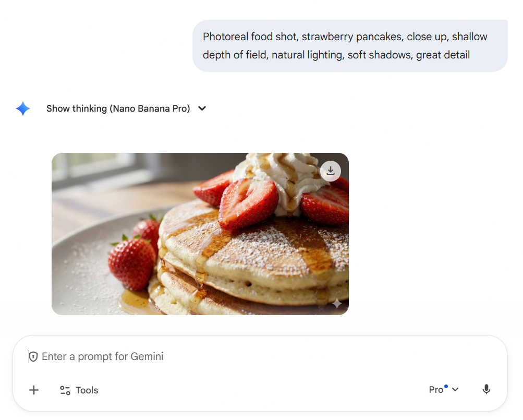523x420 pixels.
Task: Click the word Photoreal in the prompt
Action: click(225, 37)
